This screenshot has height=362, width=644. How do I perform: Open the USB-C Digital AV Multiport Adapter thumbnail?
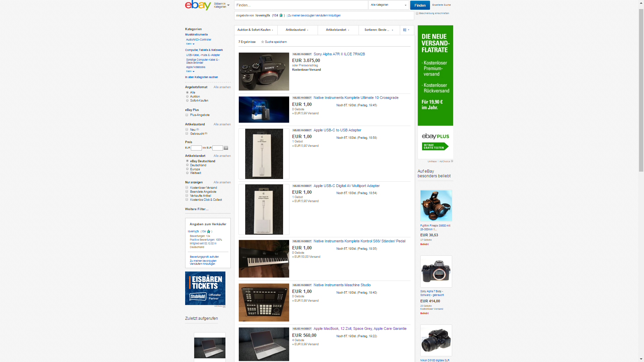(x=264, y=209)
